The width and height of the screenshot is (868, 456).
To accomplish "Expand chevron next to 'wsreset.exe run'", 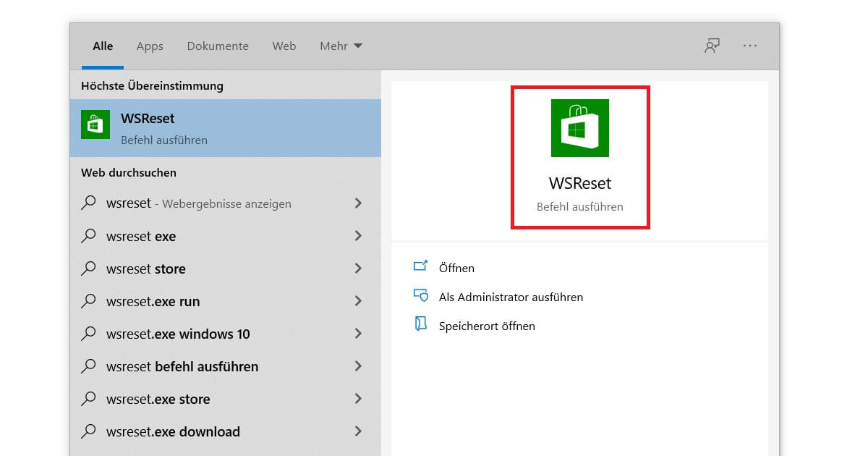I will pos(358,301).
